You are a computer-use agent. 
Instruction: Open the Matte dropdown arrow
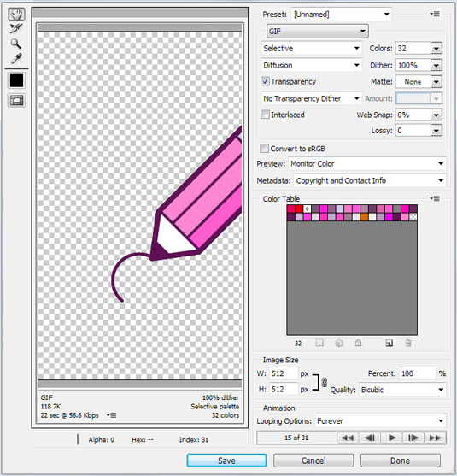(x=436, y=82)
